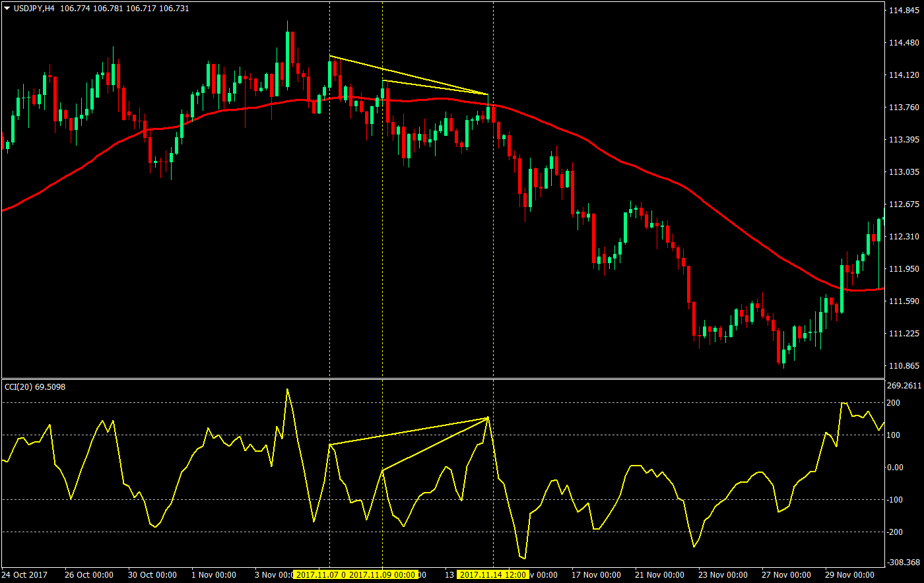Image resolution: width=924 pixels, height=583 pixels.
Task: Select the CCI(20) 69.5098 indicator label
Action: (x=35, y=386)
